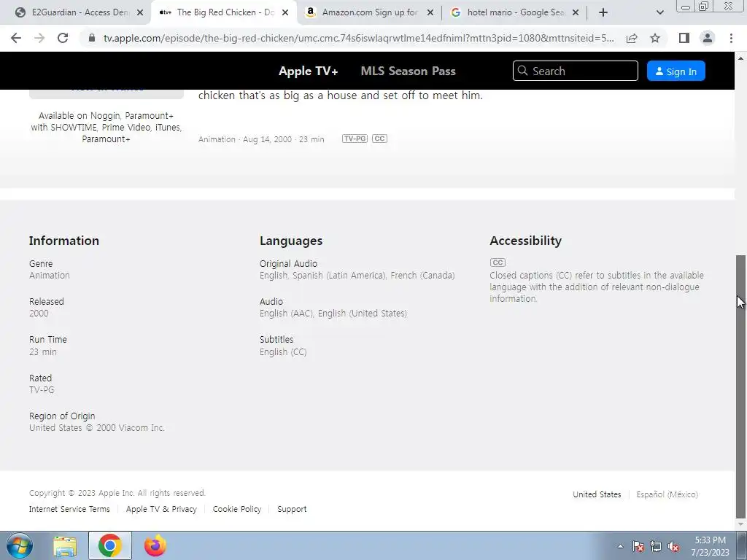
Task: Click the share page icon in address bar
Action: (x=632, y=38)
